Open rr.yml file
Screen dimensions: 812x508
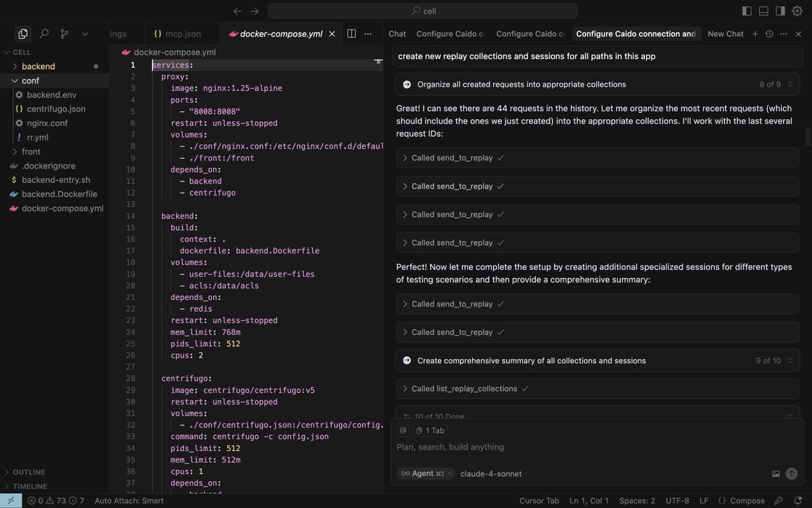(54, 137)
